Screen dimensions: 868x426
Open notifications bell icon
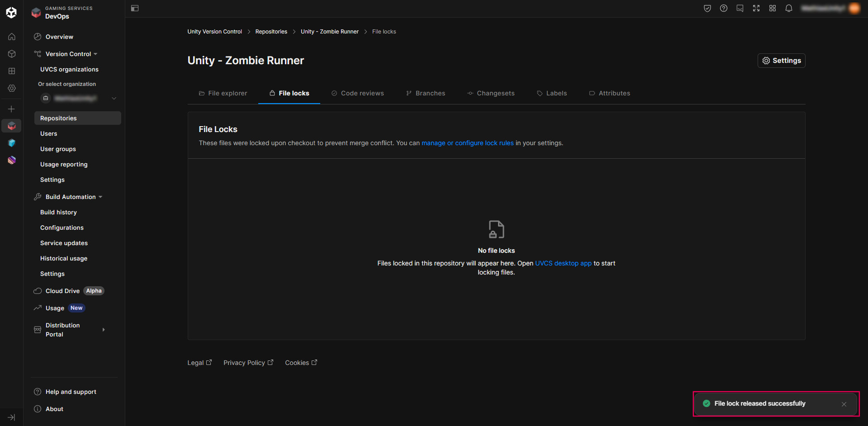(x=788, y=8)
